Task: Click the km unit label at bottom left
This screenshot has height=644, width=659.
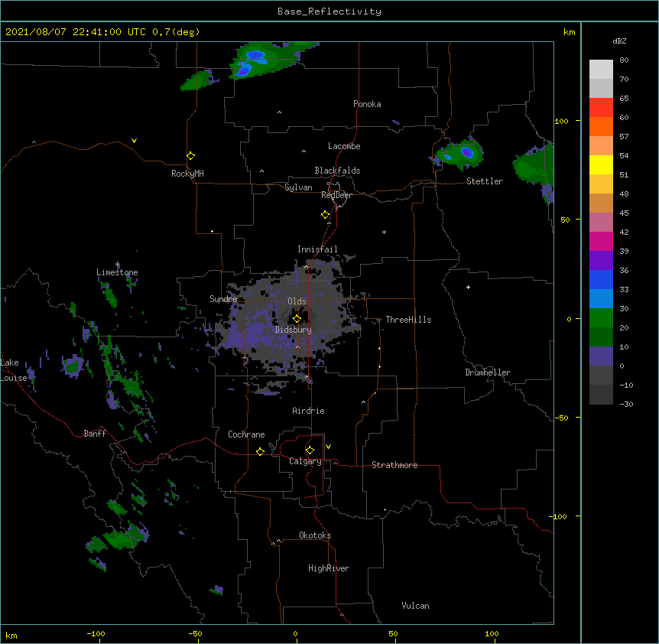Action: click(11, 636)
